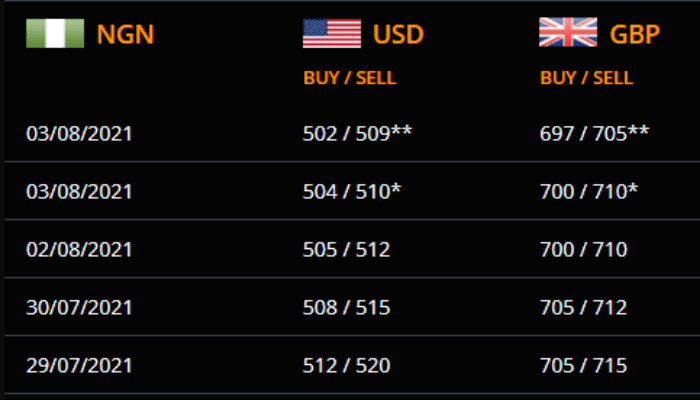Click the USD rate 502 / 509**
Image resolution: width=700 pixels, height=400 pixels.
pos(358,133)
